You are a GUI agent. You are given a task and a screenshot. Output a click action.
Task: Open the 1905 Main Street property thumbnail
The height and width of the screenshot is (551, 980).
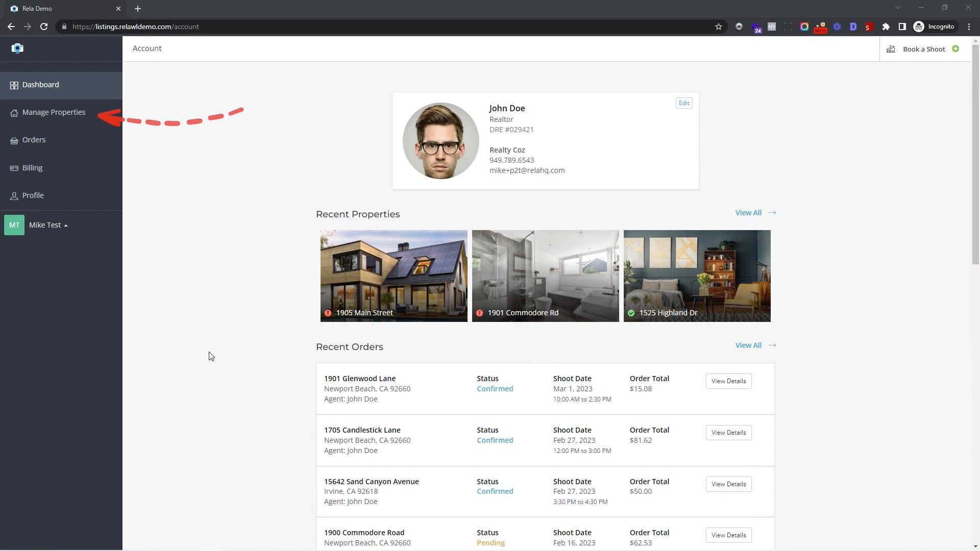[394, 275]
